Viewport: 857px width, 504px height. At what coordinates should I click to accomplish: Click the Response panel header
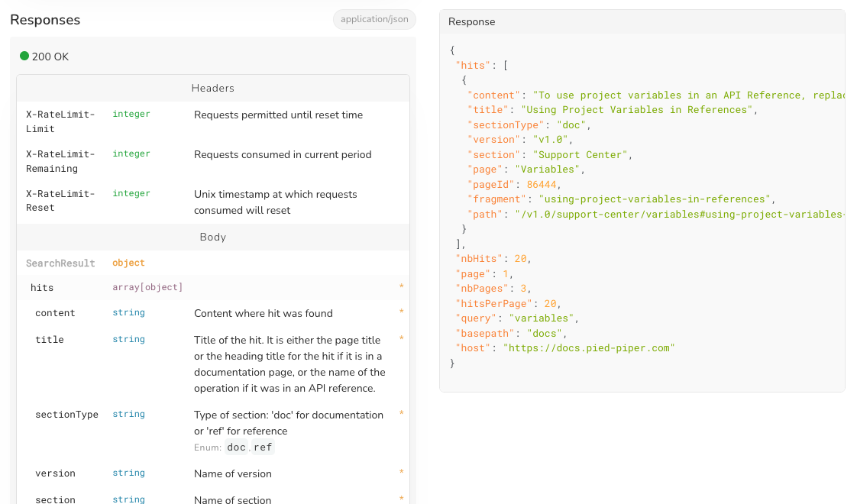(x=471, y=21)
